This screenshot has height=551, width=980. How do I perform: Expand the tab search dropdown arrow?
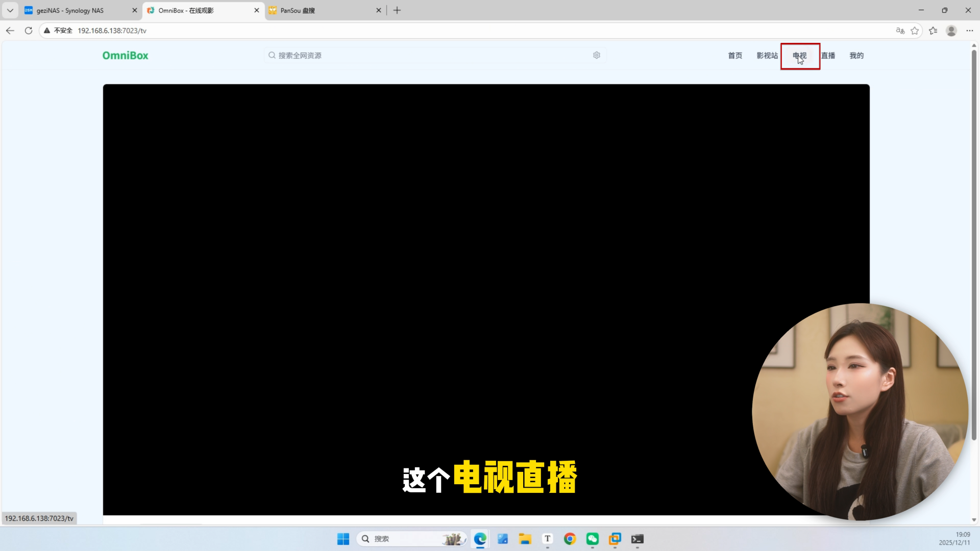[x=10, y=10]
